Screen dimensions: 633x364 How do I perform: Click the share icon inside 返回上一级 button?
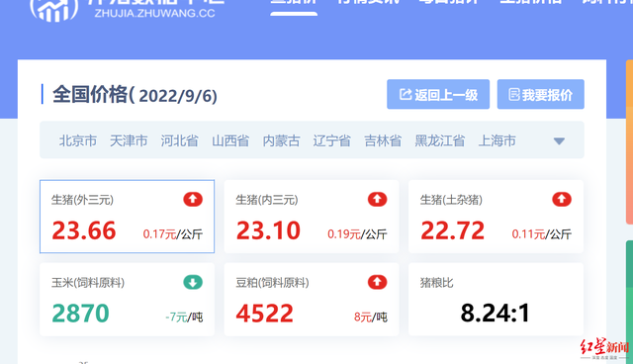406,94
